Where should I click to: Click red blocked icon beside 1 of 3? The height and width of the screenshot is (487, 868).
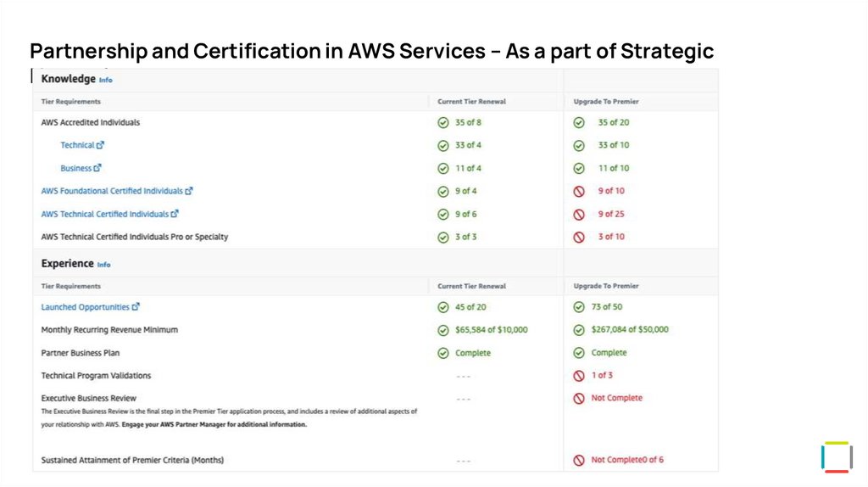tap(579, 375)
